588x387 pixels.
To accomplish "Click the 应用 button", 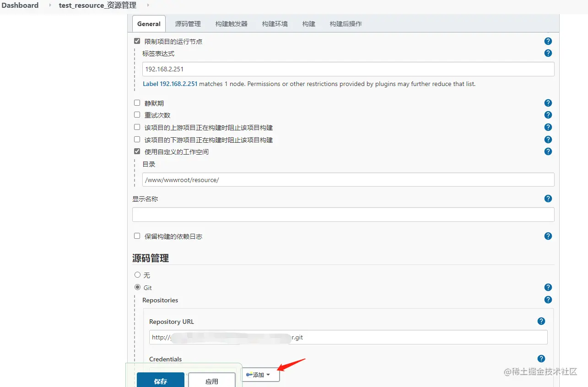I will [x=212, y=380].
